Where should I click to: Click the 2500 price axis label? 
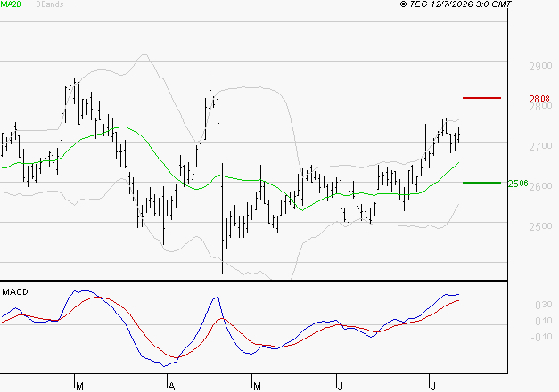click(x=540, y=226)
